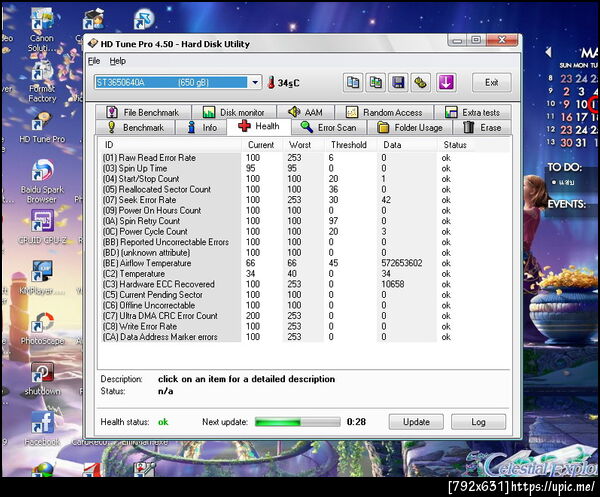Switch to the AAM tab
Screen dimensions: 600x497
305,112
